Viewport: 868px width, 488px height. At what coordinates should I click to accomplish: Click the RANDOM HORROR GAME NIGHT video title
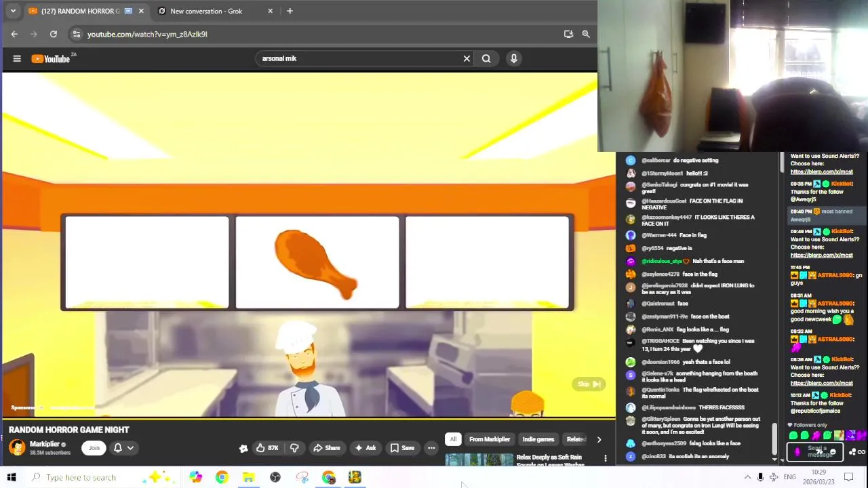click(68, 430)
